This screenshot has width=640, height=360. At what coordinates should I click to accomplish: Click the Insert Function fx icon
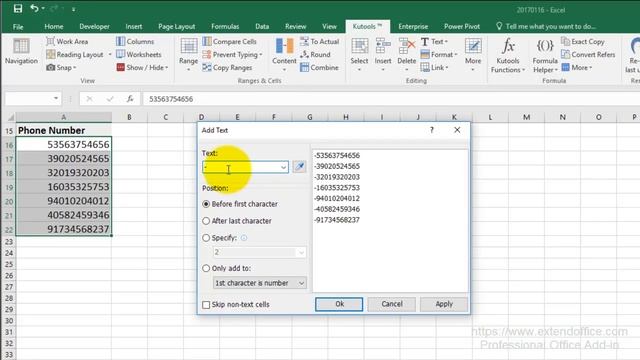click(x=130, y=99)
